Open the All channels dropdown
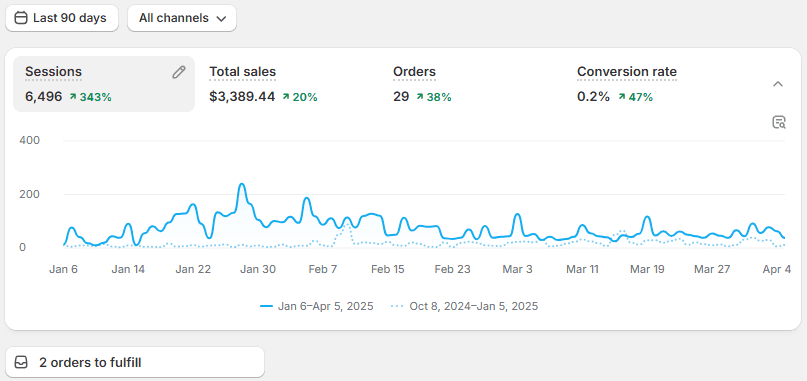Image resolution: width=807 pixels, height=381 pixels. click(182, 18)
